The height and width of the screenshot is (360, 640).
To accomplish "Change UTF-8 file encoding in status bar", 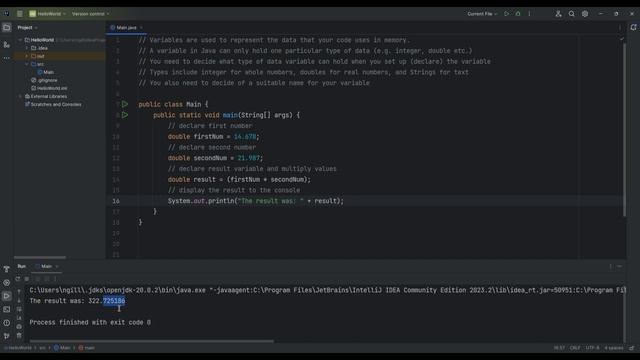I will (592, 348).
